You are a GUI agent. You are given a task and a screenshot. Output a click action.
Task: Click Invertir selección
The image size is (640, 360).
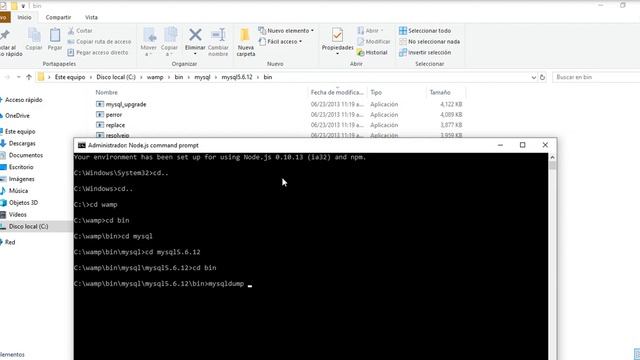click(425, 52)
